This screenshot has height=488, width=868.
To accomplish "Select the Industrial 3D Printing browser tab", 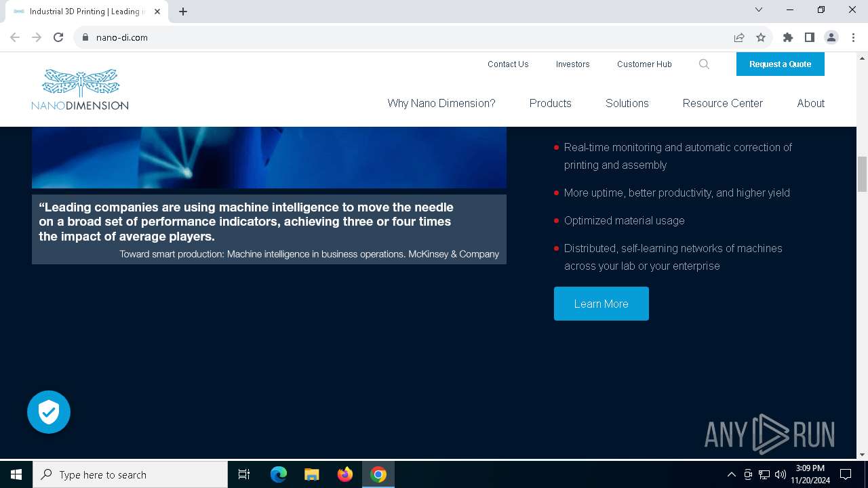I will (x=87, y=12).
